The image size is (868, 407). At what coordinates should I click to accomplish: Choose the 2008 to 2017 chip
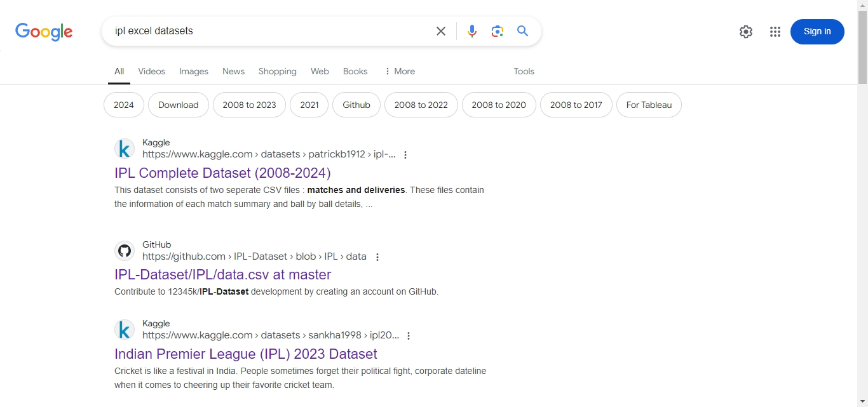click(576, 105)
